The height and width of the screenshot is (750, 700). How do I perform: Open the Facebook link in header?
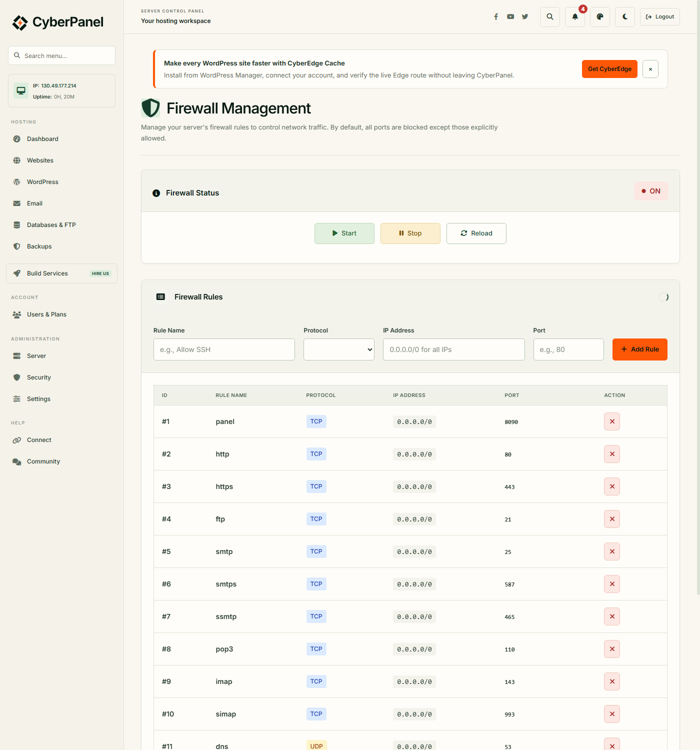496,16
